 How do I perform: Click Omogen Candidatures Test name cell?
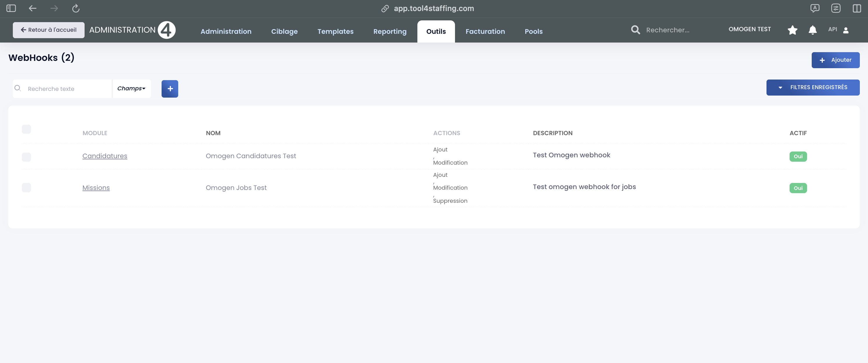(x=251, y=156)
